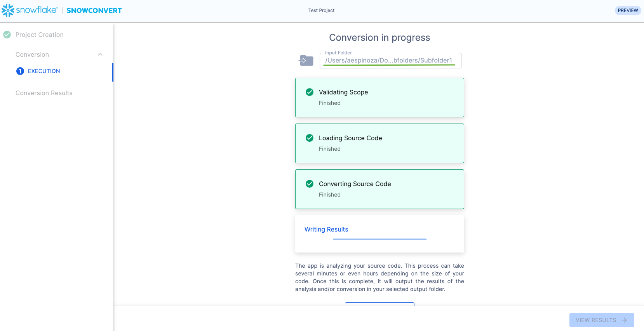Viewport: 644px width, 331px height.
Task: Open the Project Creation step
Action: click(x=39, y=35)
